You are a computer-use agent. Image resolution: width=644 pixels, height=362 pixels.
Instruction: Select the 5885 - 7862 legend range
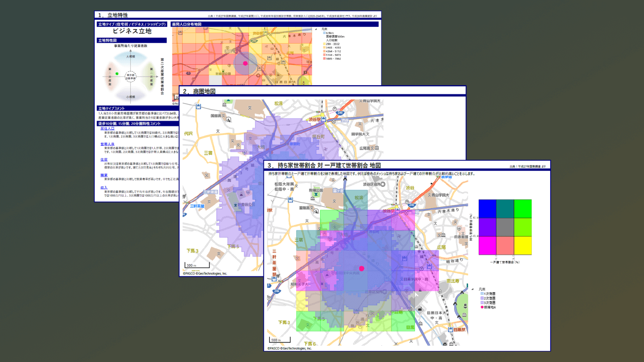[333, 59]
